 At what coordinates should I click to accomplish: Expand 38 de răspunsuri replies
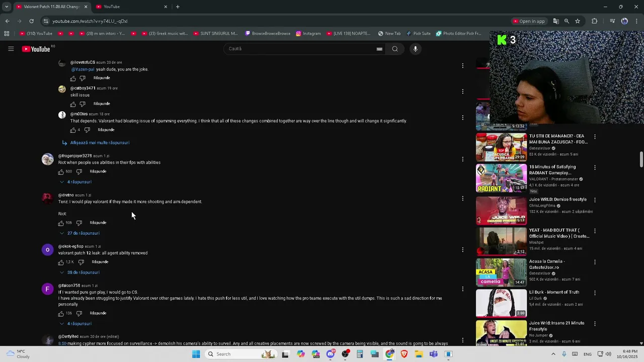pos(79,273)
